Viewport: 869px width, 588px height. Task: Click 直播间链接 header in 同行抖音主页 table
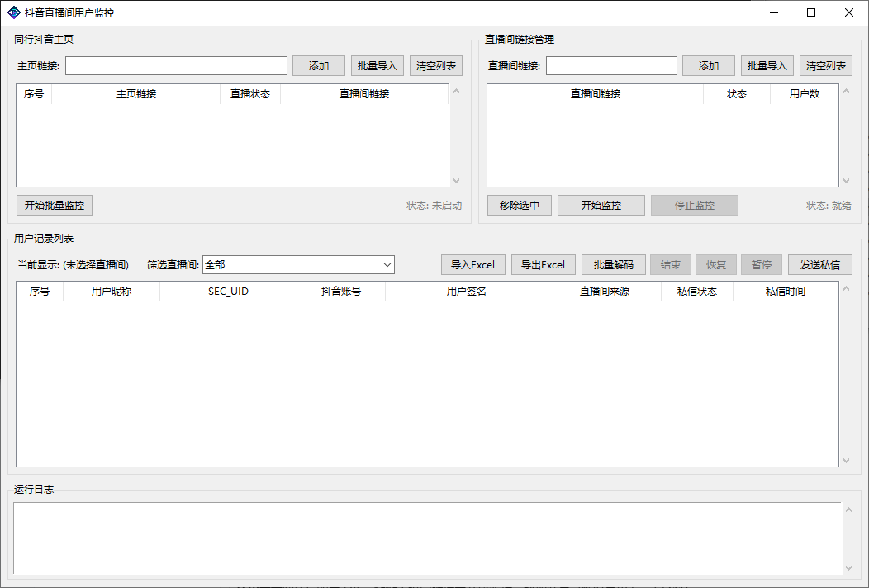[x=364, y=94]
